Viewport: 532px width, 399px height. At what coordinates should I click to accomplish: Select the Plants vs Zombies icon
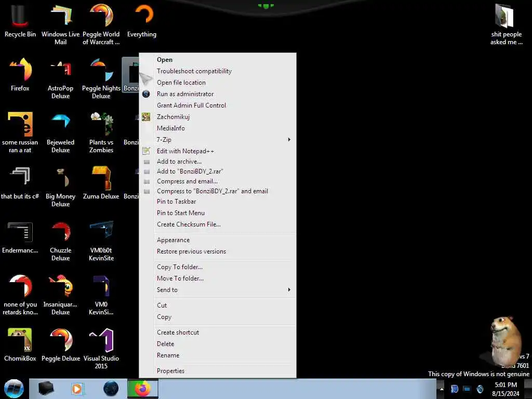coord(101,132)
